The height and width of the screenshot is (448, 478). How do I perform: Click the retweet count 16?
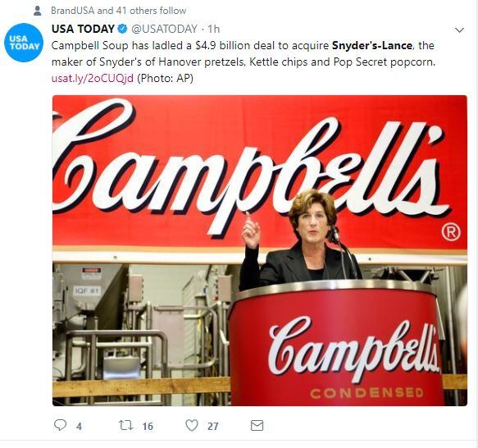click(x=148, y=427)
